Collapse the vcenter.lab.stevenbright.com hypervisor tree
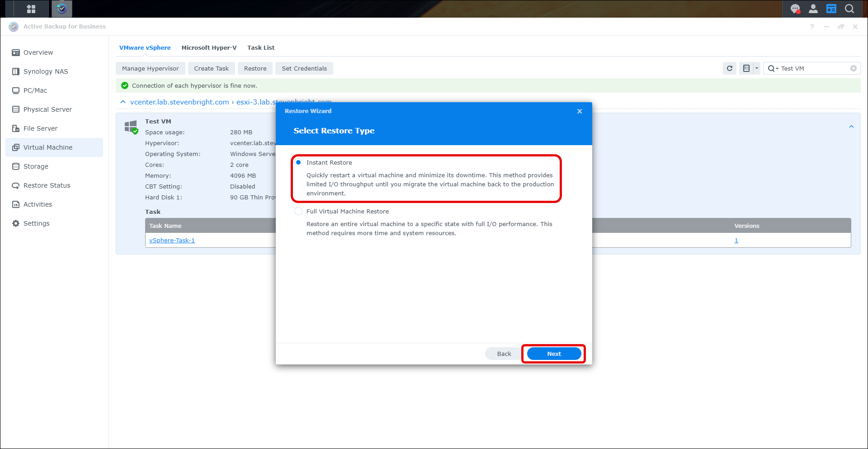Screen dimensions: 868x449 123,102
